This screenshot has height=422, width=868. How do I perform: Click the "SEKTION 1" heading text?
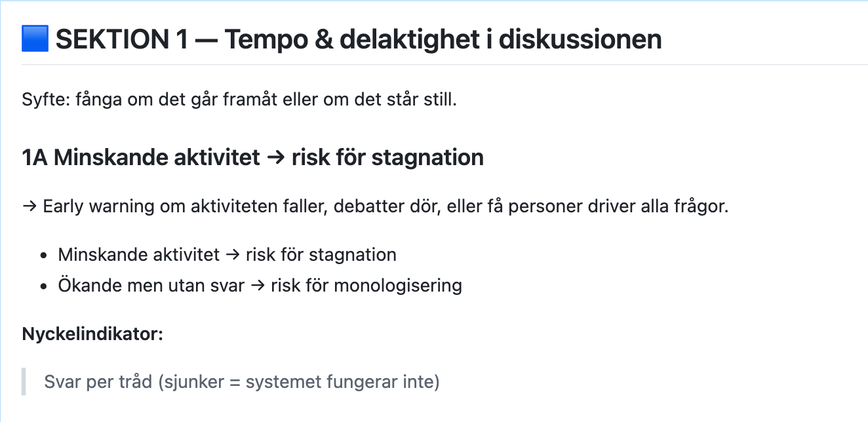coord(121,40)
